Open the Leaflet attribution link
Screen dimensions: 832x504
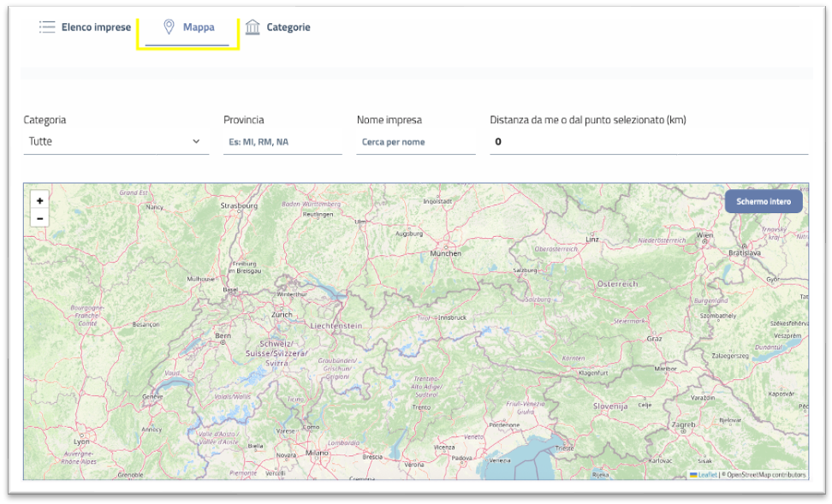coord(708,474)
